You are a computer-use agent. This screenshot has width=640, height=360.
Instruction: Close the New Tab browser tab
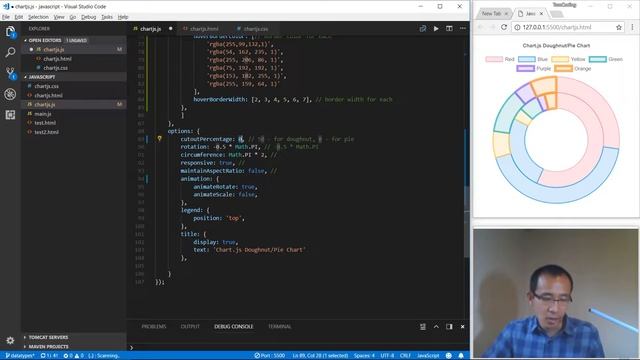tap(507, 14)
